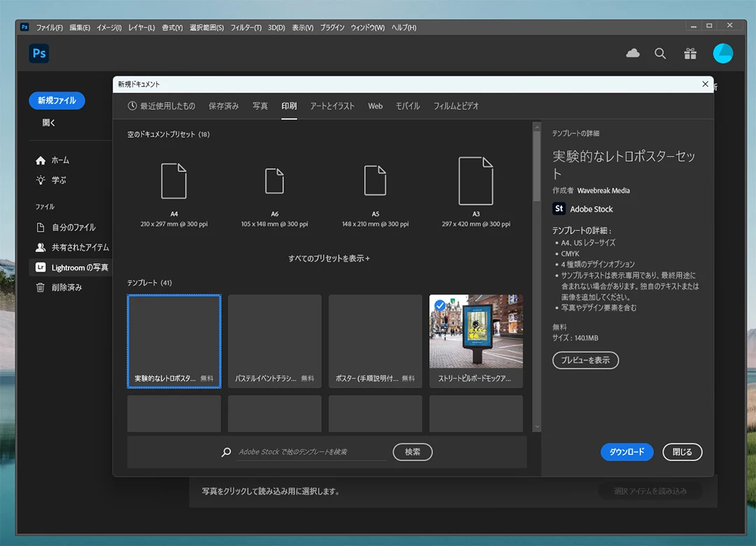Select the 印刷 tab
Image resolution: width=756 pixels, height=546 pixels.
coord(289,106)
